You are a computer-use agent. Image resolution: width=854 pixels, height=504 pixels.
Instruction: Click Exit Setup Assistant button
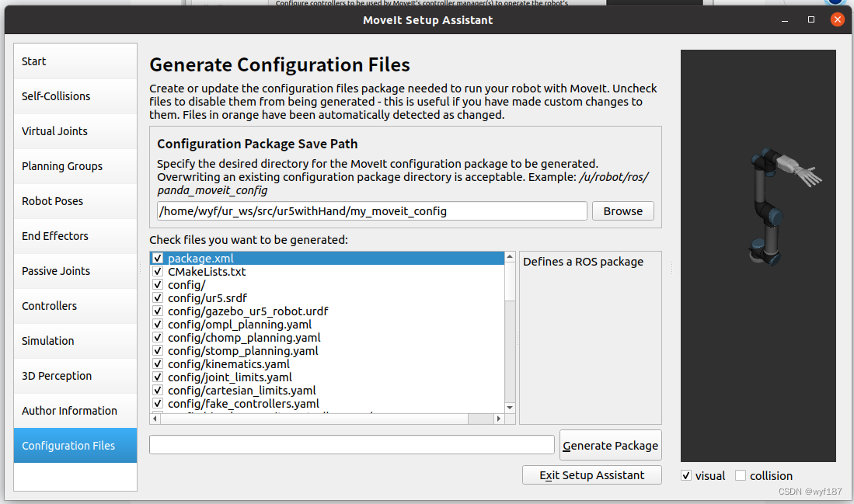point(592,475)
